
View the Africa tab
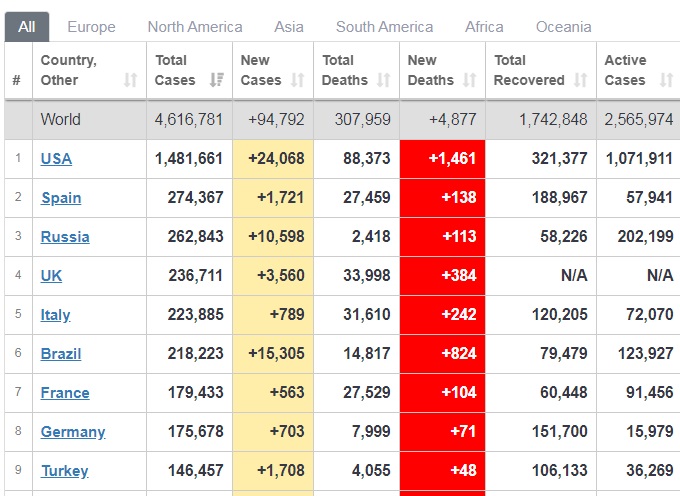(x=484, y=27)
